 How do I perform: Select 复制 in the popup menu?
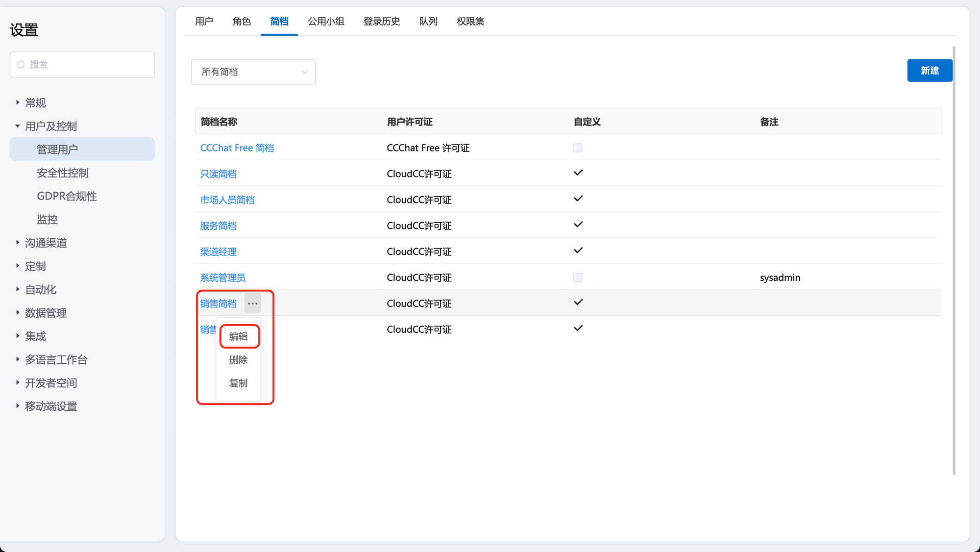point(239,383)
